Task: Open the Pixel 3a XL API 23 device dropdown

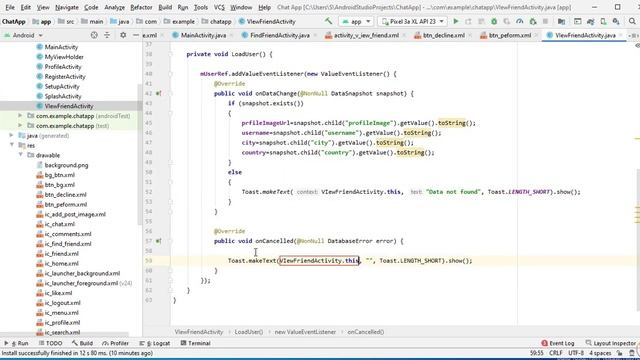Action: [x=412, y=21]
